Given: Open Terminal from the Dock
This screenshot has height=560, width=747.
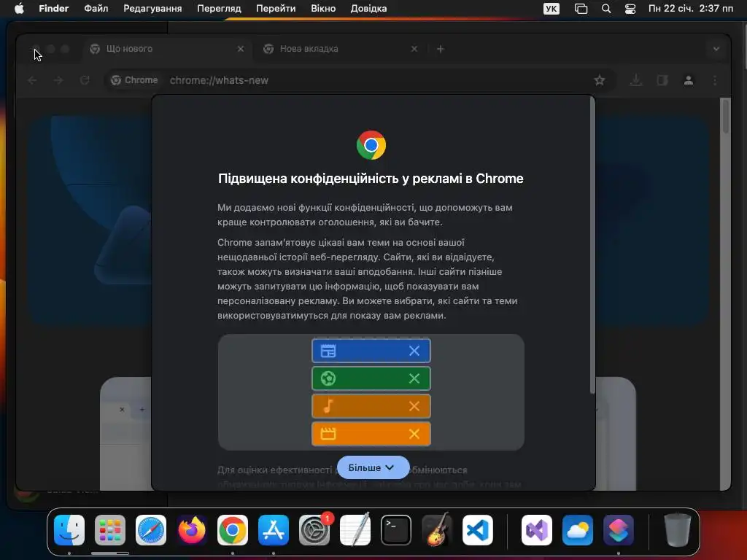Looking at the screenshot, I should 396,530.
